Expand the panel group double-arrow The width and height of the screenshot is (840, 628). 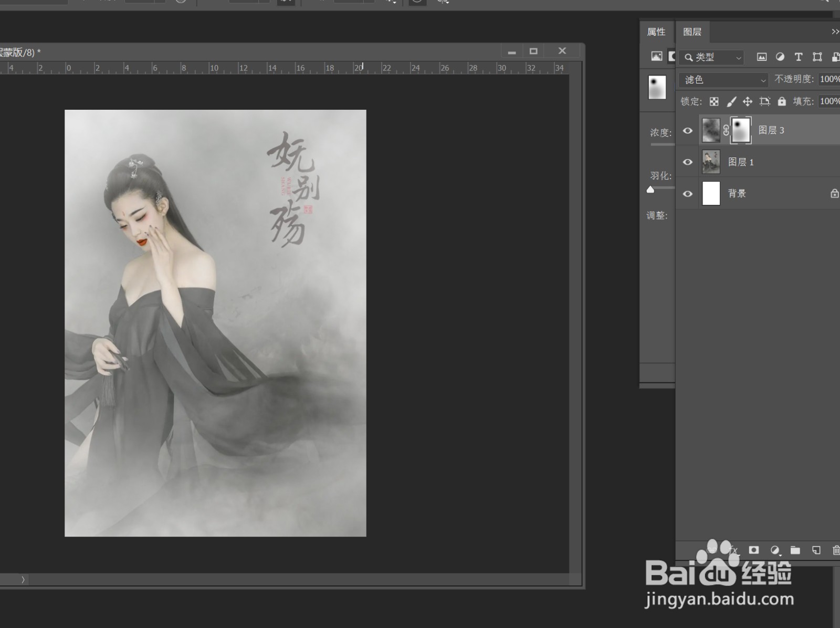tap(835, 32)
